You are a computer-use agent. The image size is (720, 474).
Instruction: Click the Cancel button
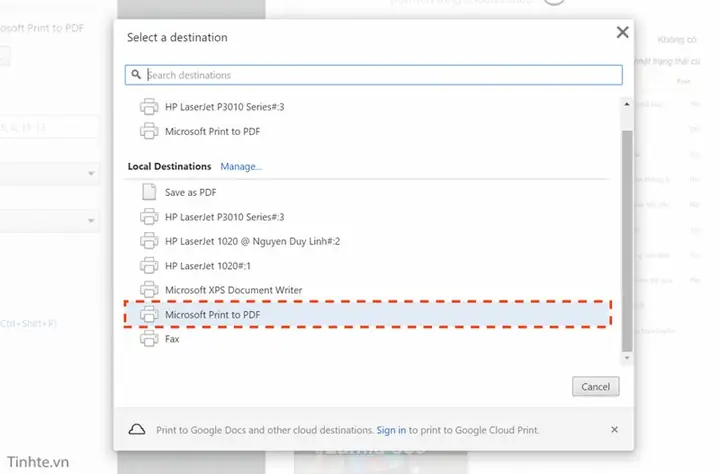(x=596, y=386)
